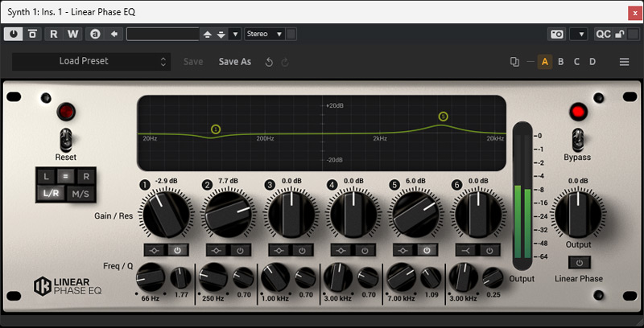Click the snapshot camera icon
644x328 pixels.
coord(556,34)
